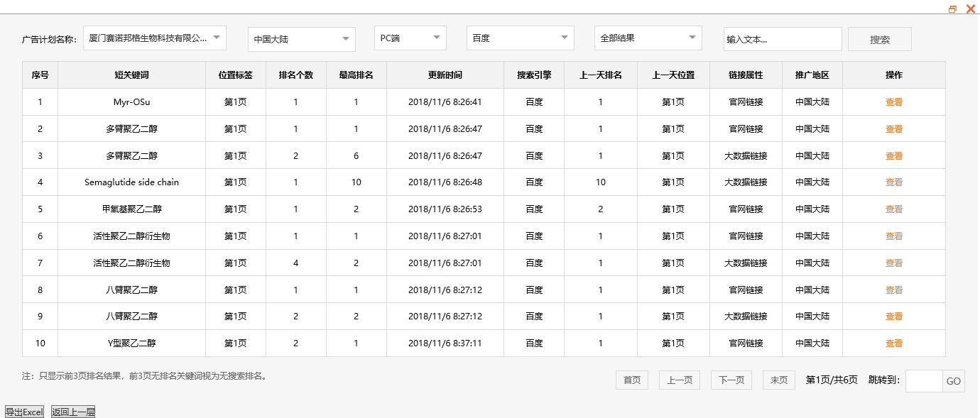Advance to next page with 下一页

coord(731,380)
